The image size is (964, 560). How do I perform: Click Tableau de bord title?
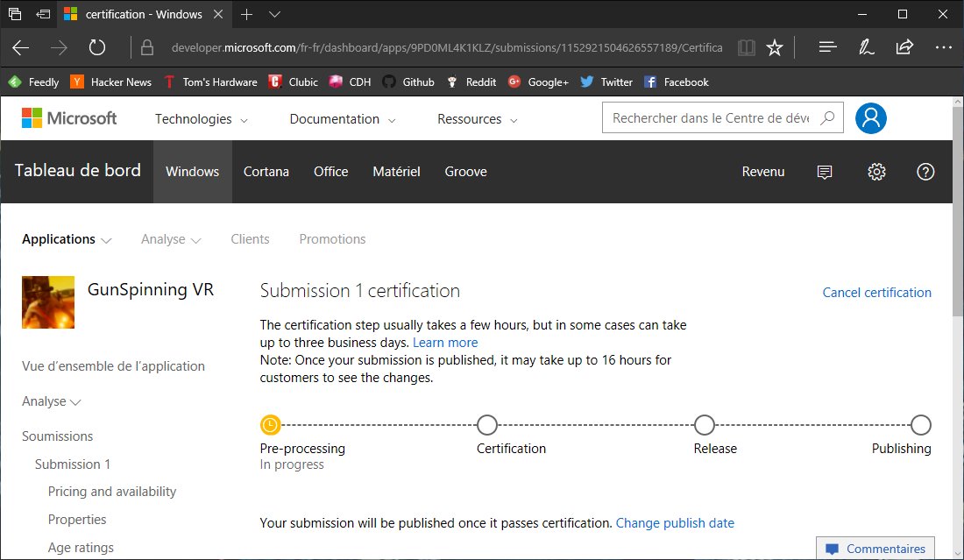click(77, 170)
